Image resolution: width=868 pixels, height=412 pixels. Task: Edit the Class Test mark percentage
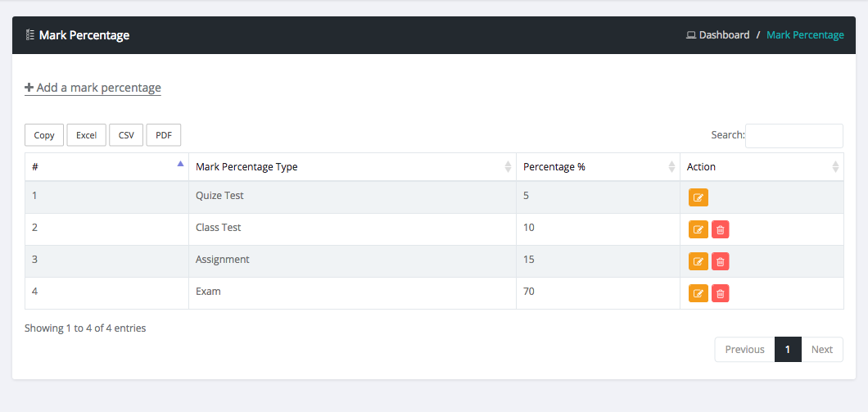pyautogui.click(x=698, y=229)
